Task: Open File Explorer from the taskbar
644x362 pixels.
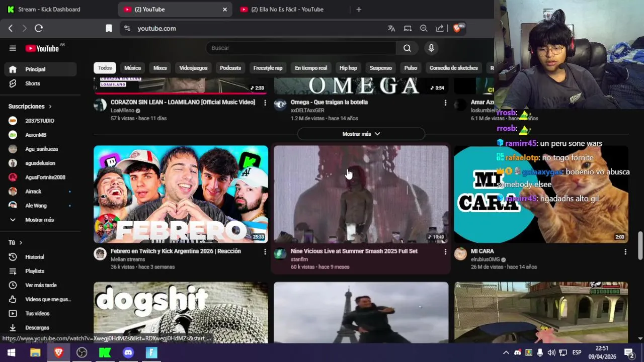Action: 35,353
